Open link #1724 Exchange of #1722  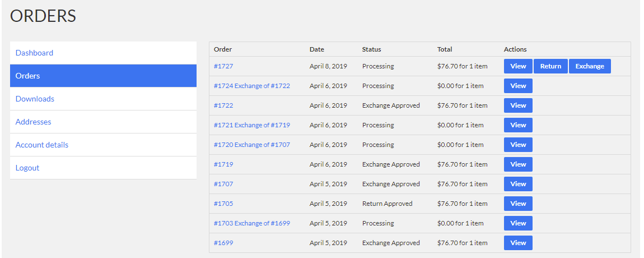251,86
